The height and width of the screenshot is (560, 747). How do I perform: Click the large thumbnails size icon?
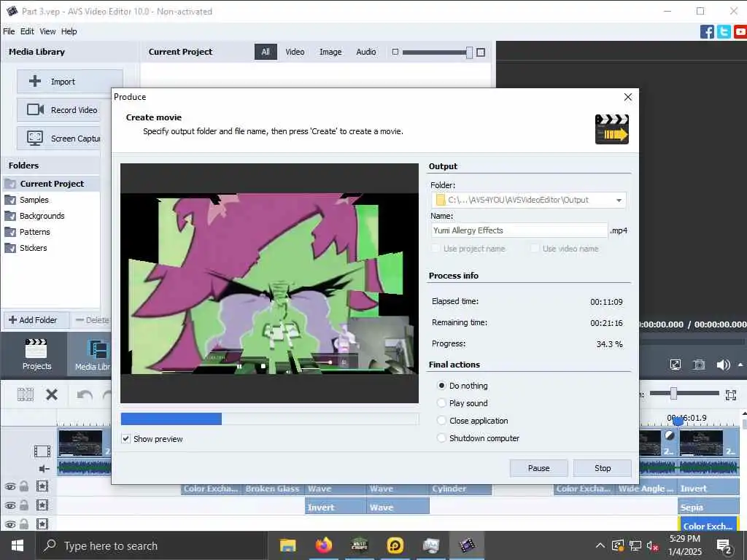tap(481, 52)
